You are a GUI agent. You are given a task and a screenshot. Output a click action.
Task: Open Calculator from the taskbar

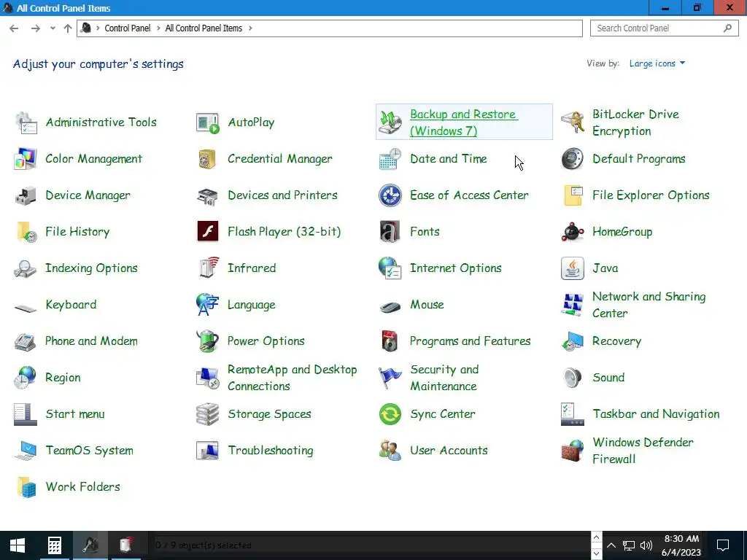pos(54,545)
